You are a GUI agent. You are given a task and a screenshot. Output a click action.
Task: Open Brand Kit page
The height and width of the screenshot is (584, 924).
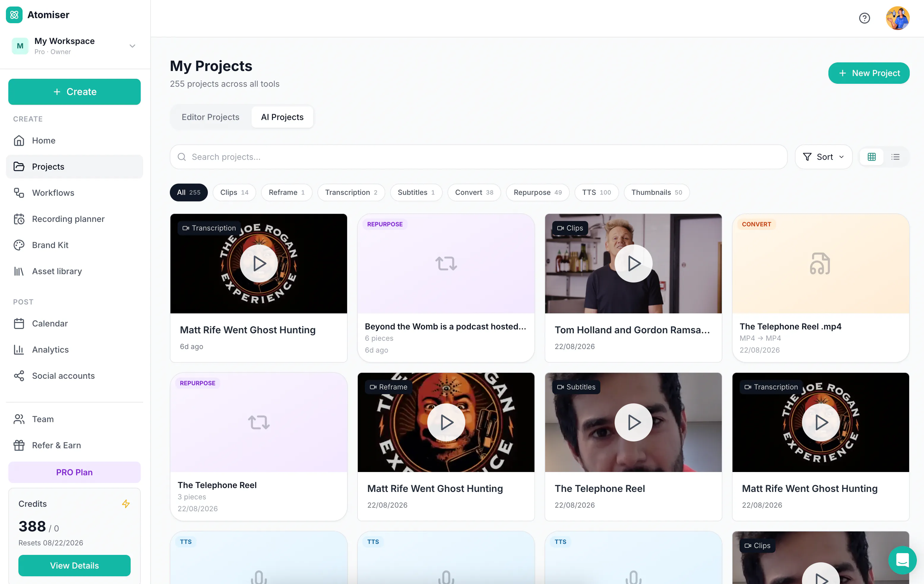click(x=75, y=245)
